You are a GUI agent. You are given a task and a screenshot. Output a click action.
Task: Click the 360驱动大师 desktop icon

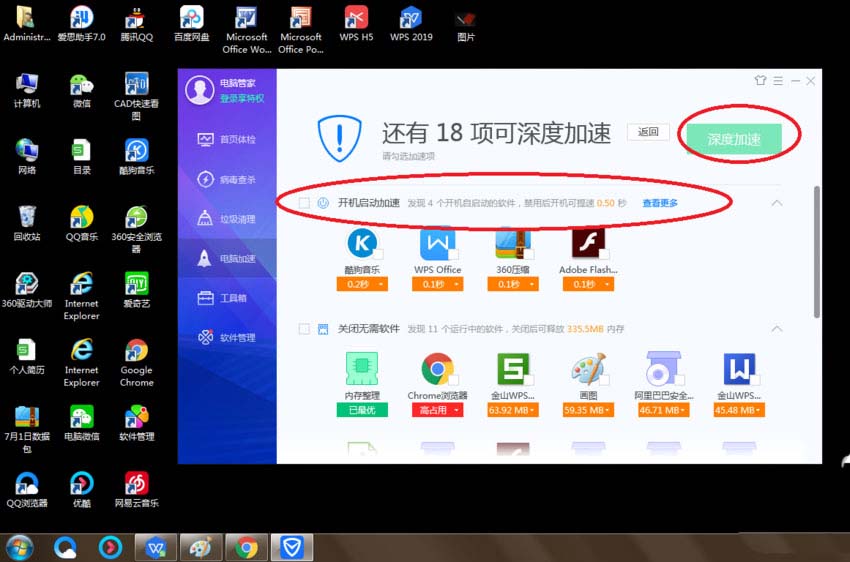(27, 285)
